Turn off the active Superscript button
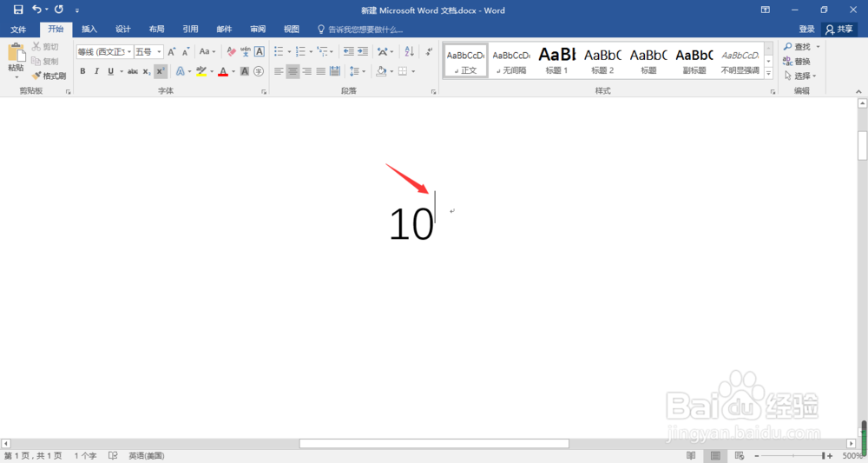868x463 pixels. click(160, 71)
